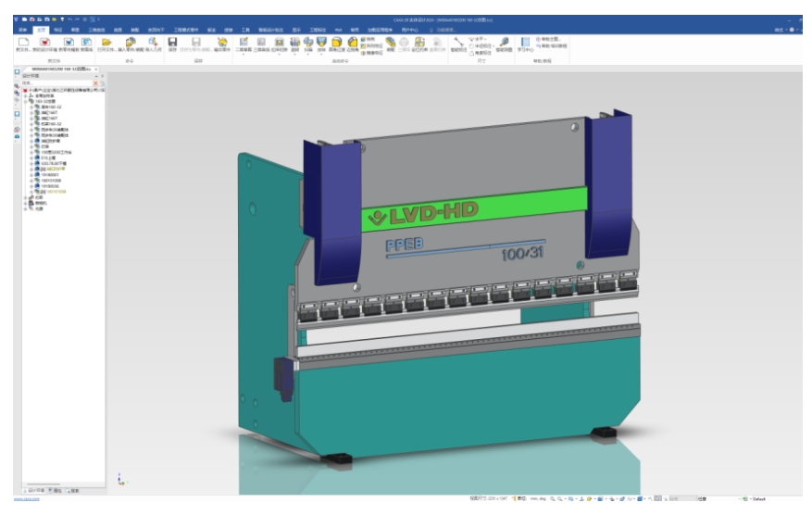Click the top icon of left sidebar strip
812x515 pixels.
coord(17,72)
